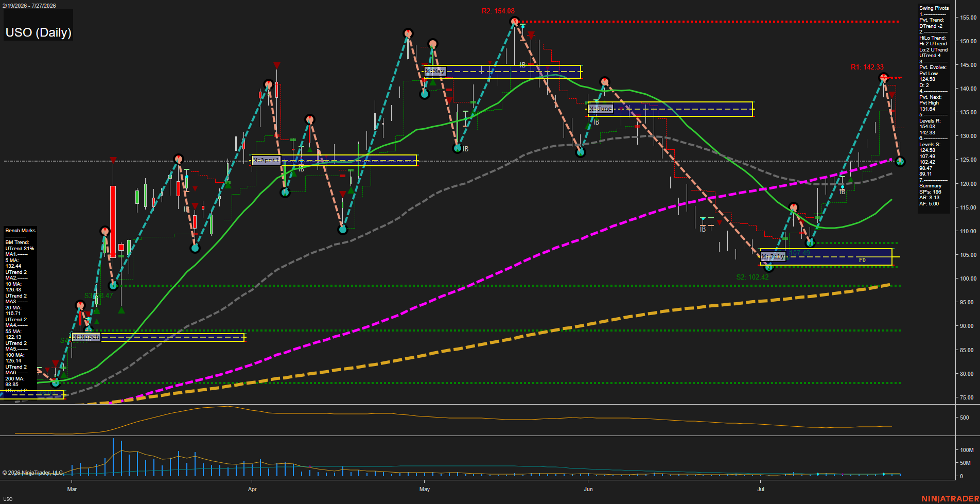Click the March pivot high near 125
980x504 pixels.
(178, 159)
